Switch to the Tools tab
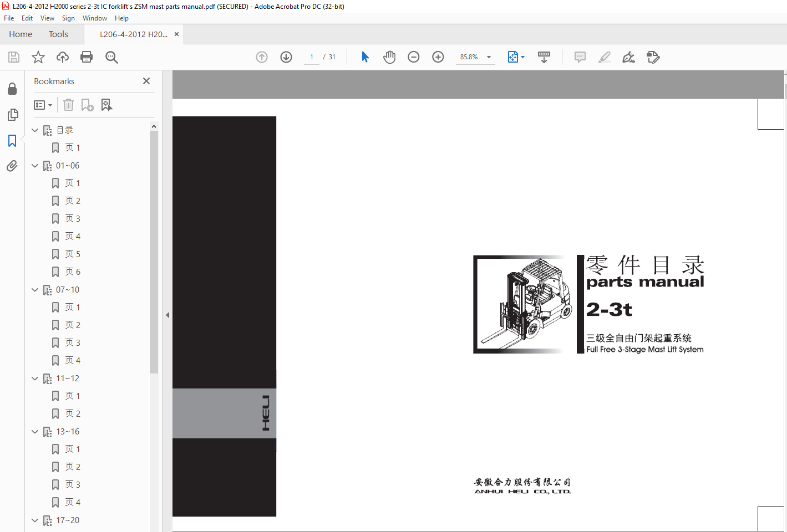Screen dimensions: 787x532 (58, 34)
